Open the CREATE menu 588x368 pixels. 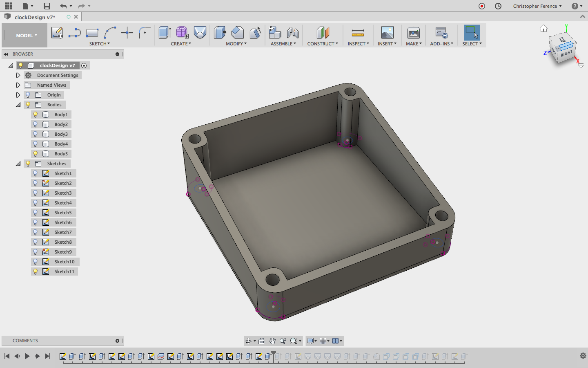[181, 44]
